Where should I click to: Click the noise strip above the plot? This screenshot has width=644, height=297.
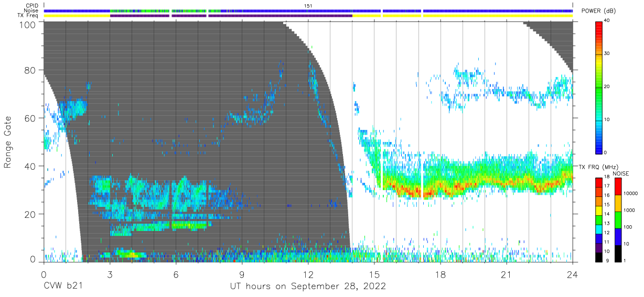click(308, 10)
